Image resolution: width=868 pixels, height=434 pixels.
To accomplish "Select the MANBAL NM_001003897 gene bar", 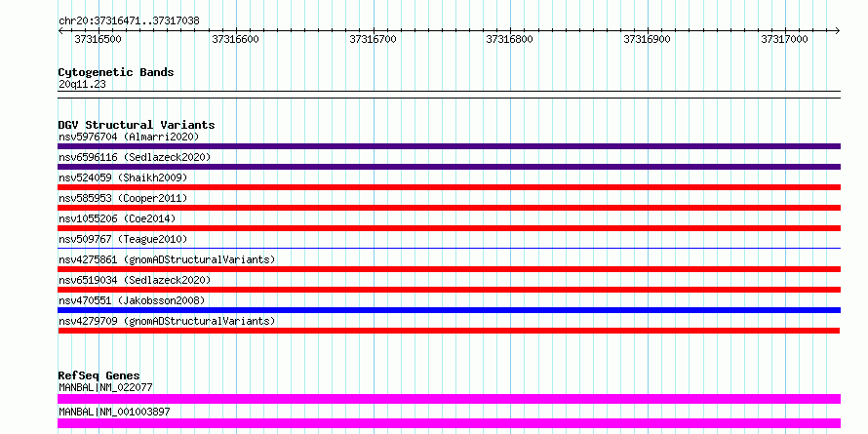I will tap(449, 423).
